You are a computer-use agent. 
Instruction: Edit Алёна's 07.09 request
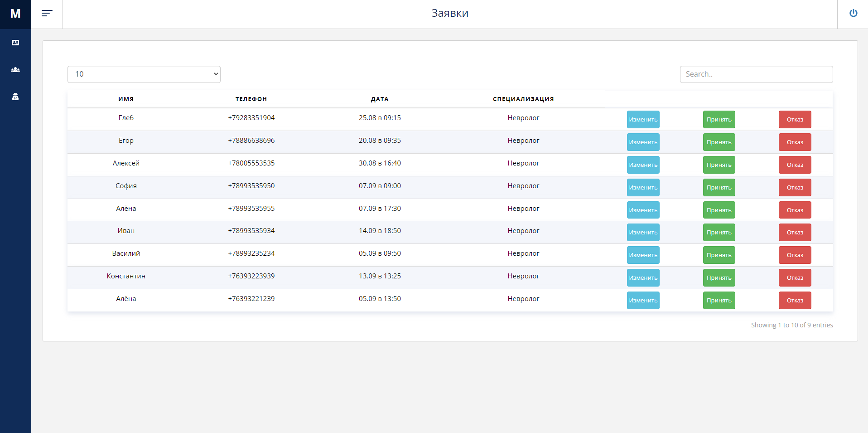643,209
